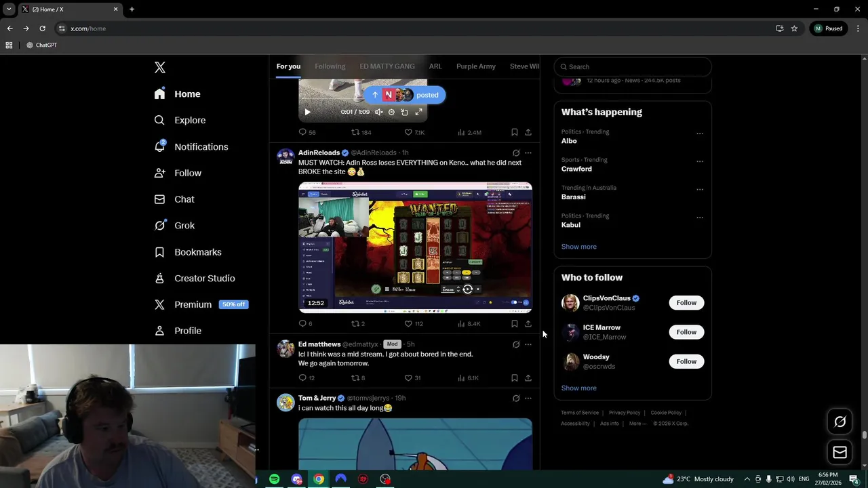Image resolution: width=868 pixels, height=488 pixels.
Task: Open more options on Ed matthews post
Action: 528,344
